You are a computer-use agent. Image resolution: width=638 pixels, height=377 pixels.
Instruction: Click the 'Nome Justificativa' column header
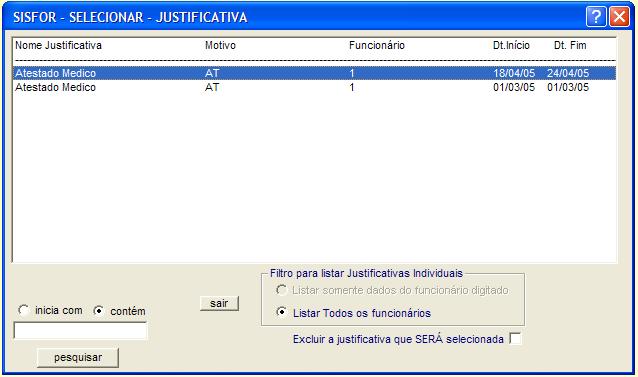point(59,45)
